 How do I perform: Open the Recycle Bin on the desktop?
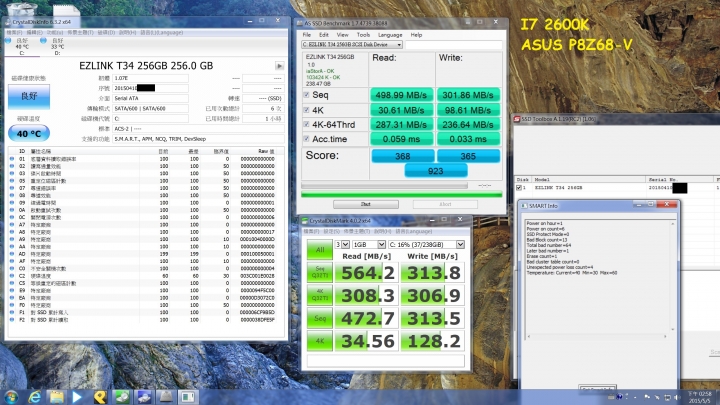[x=21, y=9]
